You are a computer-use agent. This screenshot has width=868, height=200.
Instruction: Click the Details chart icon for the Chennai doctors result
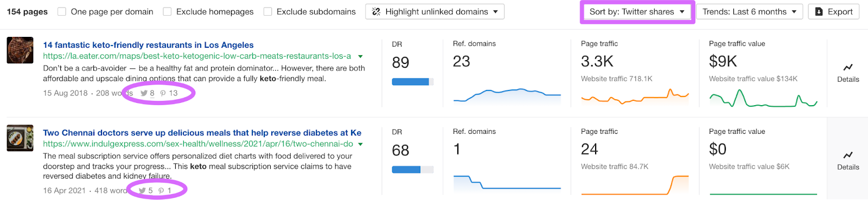tap(848, 155)
